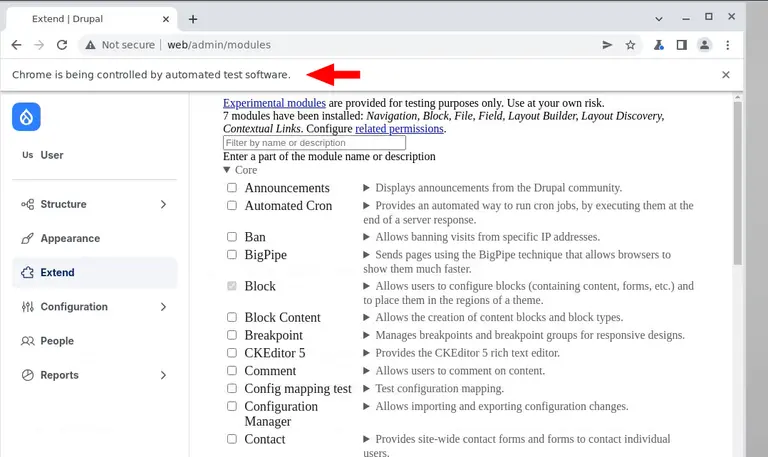Click the address bar URL web/admin/modules
768x457 pixels.
pyautogui.click(x=219, y=45)
